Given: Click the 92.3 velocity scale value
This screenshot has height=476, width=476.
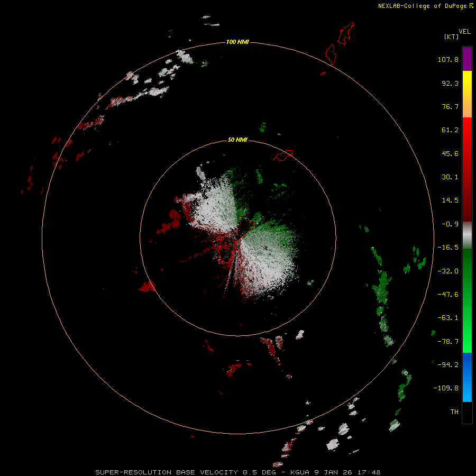Looking at the screenshot, I should [x=450, y=83].
